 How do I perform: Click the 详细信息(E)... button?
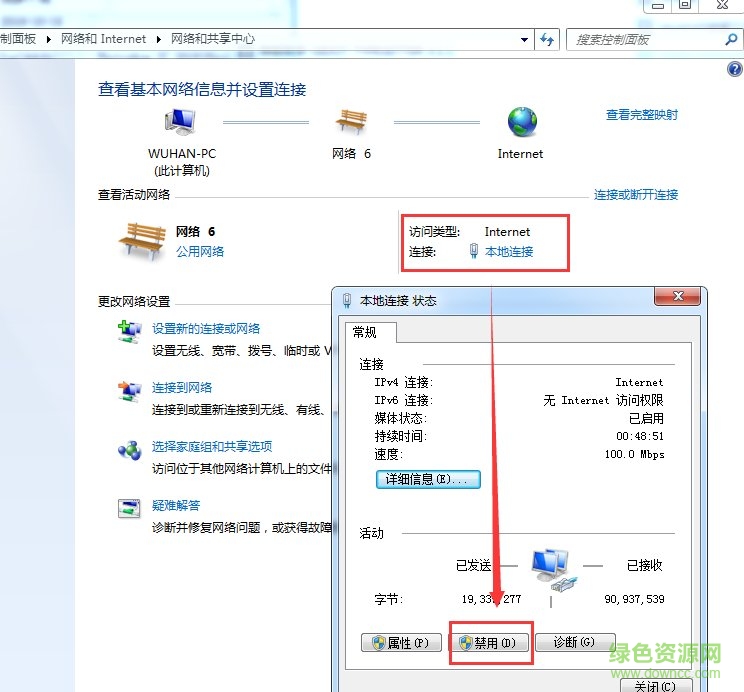(x=428, y=479)
